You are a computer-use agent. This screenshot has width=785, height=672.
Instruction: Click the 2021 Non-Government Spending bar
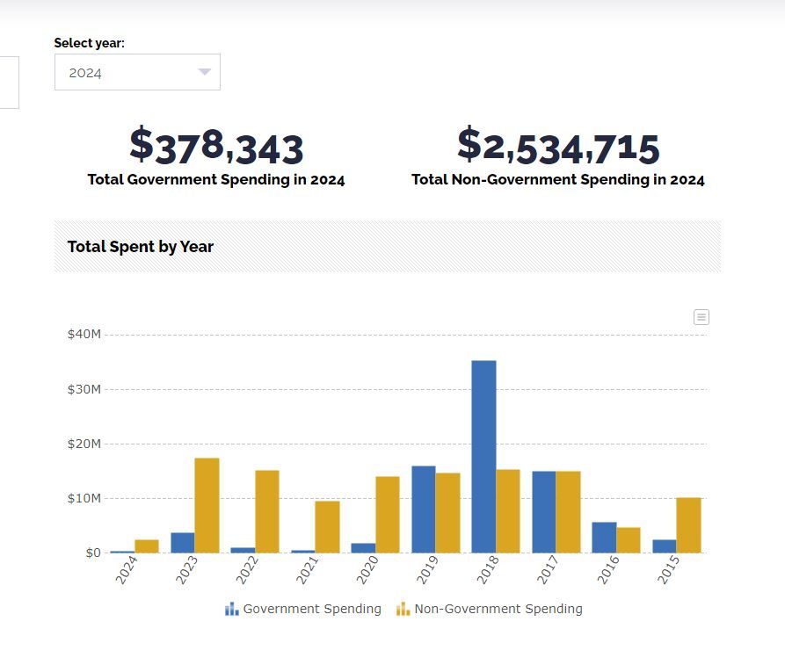pos(327,526)
